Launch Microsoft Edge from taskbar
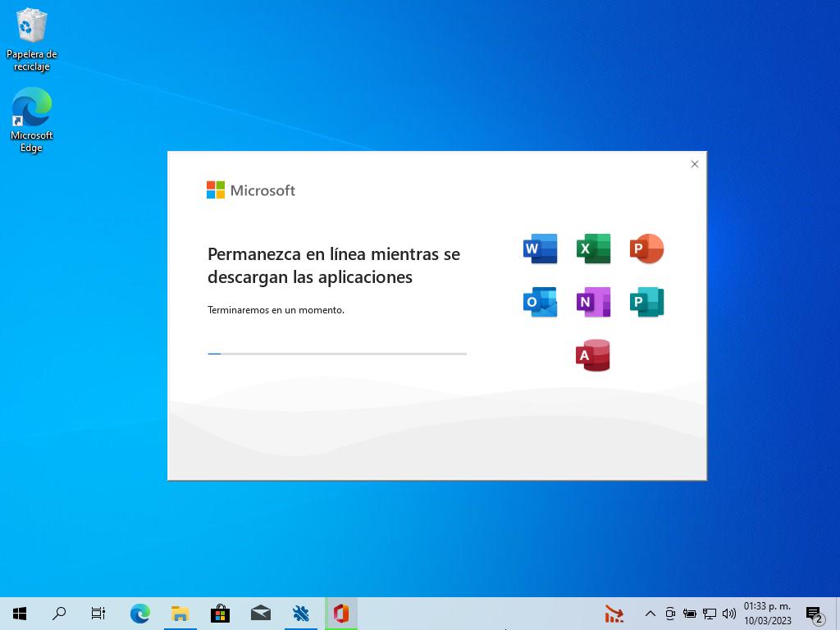 (139, 614)
